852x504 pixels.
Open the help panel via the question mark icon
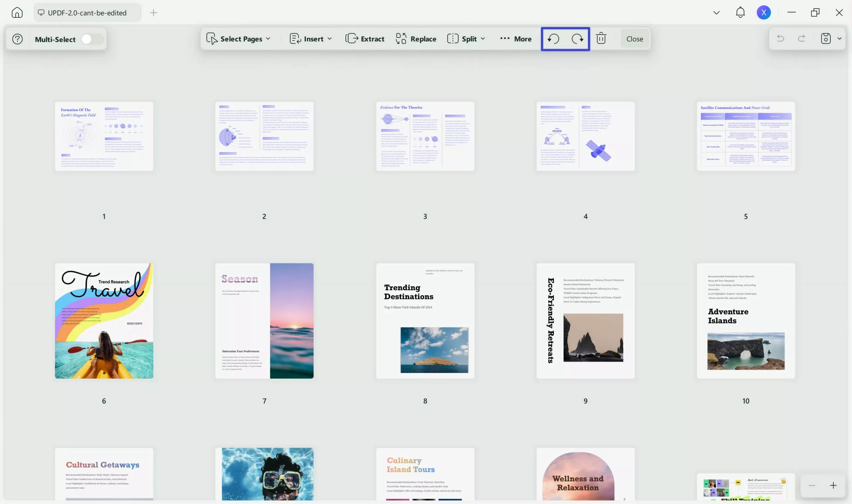coord(17,39)
